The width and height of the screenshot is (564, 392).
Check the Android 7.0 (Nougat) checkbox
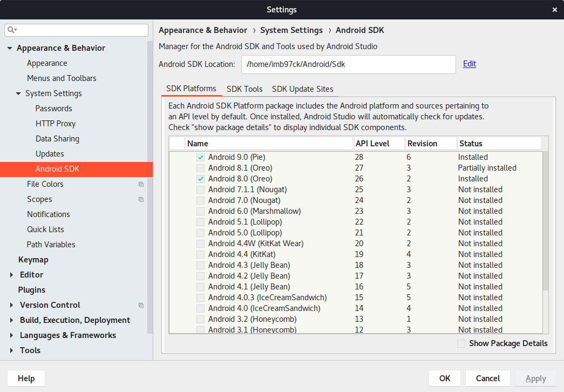tap(201, 200)
